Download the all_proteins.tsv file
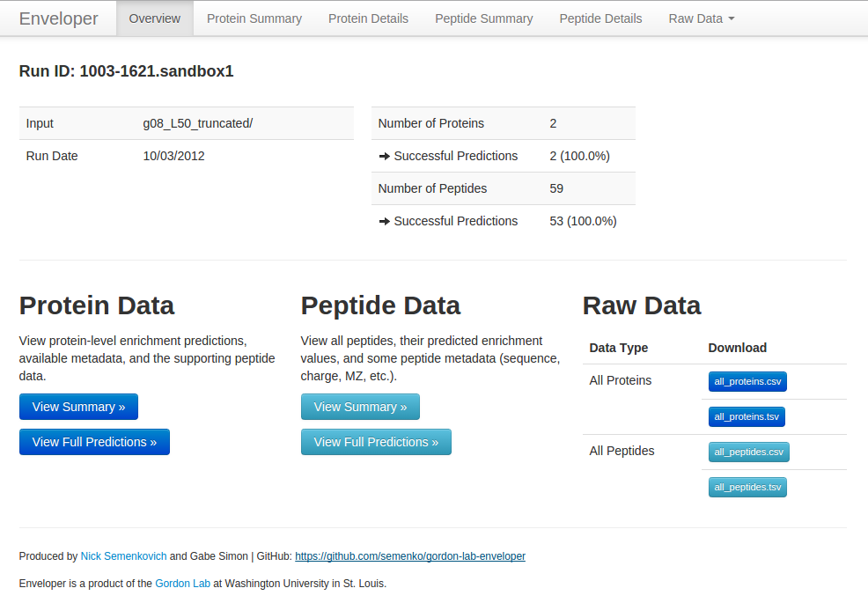This screenshot has height=603, width=868. (747, 416)
